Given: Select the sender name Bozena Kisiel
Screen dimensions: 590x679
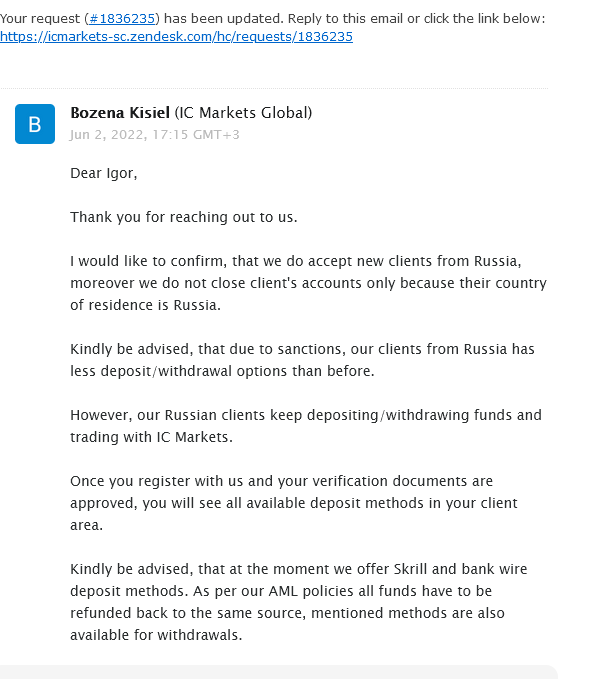Looking at the screenshot, I should tap(120, 113).
